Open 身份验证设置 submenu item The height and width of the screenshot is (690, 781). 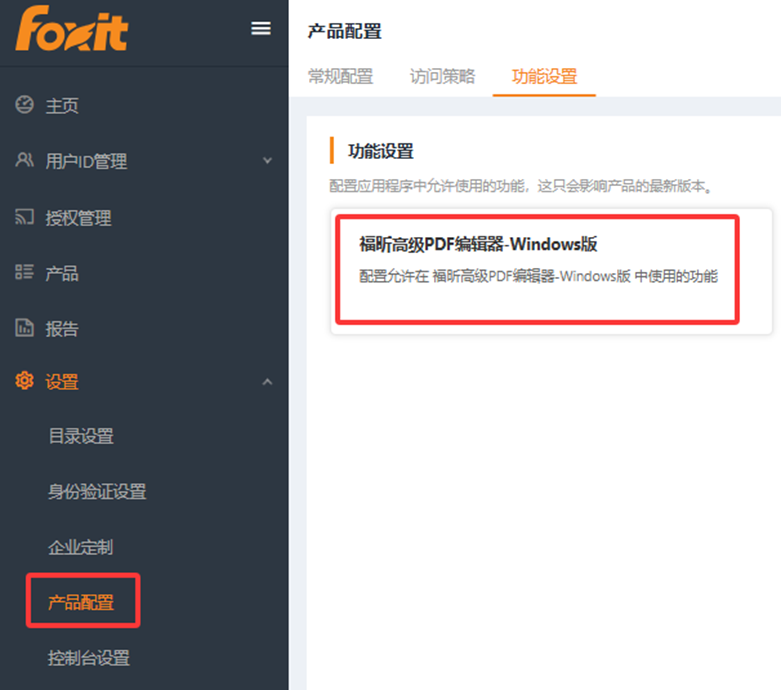pos(97,492)
